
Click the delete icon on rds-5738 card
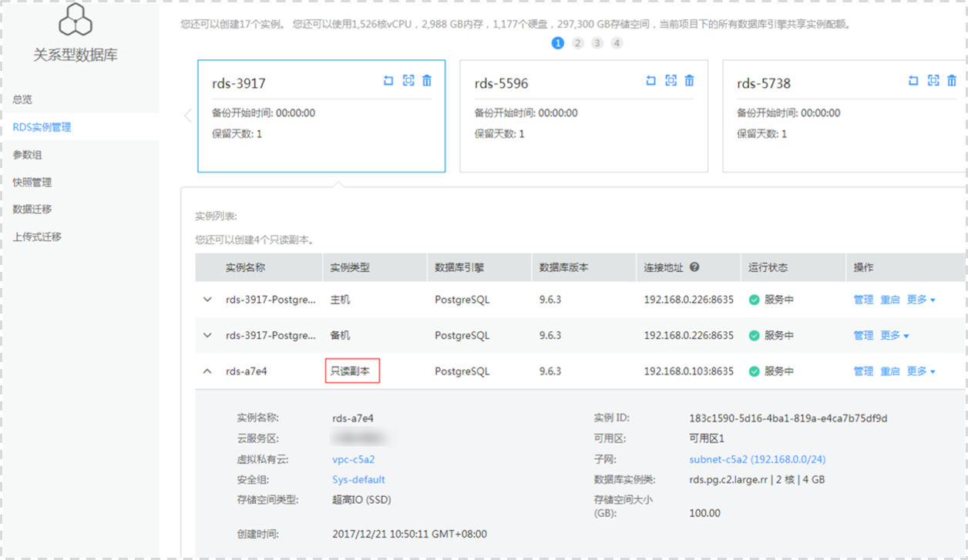[952, 80]
